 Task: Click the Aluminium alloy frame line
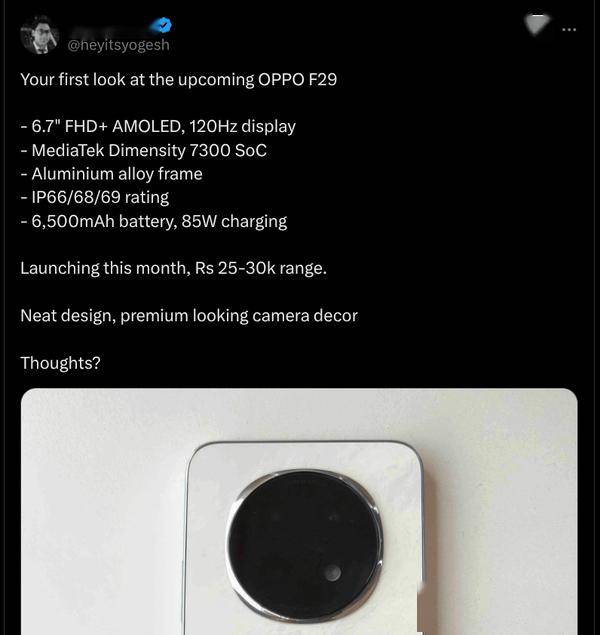tap(111, 174)
